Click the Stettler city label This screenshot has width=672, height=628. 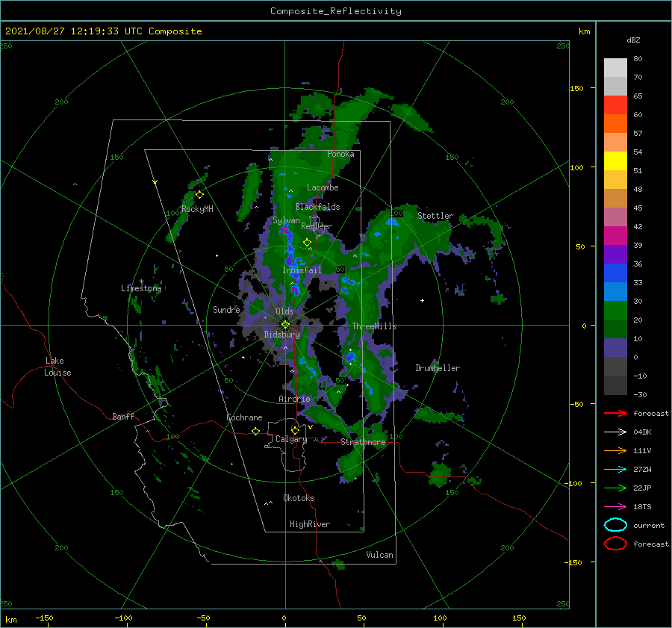click(x=435, y=216)
